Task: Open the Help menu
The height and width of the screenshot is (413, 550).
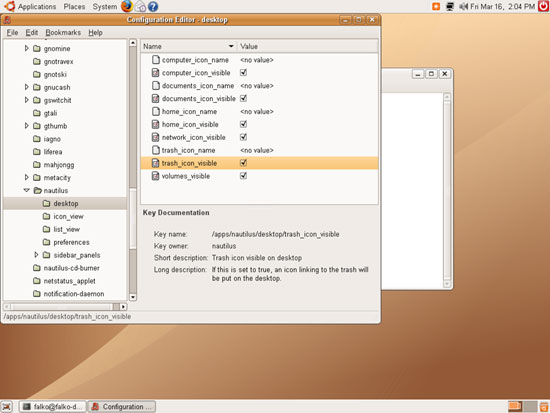Action: click(95, 33)
